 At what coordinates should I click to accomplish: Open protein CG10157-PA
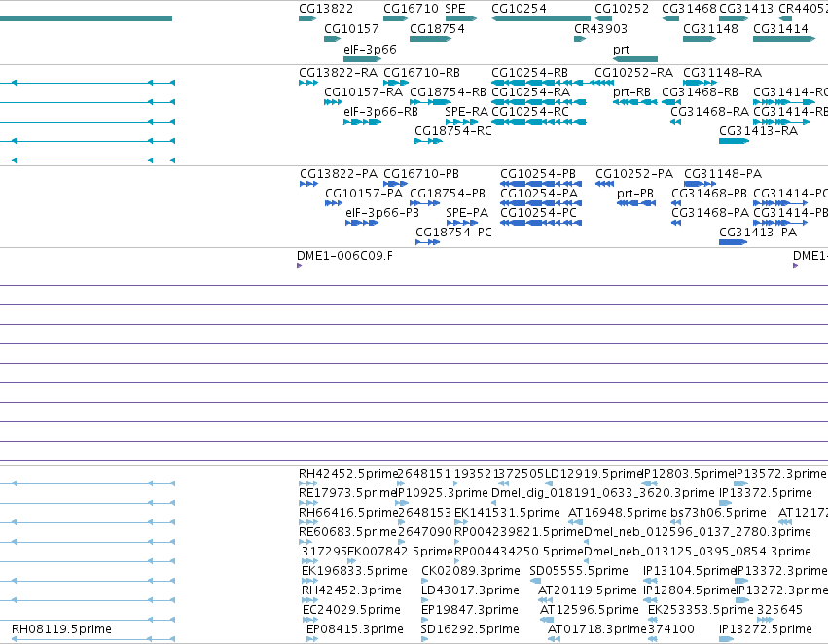pos(334,203)
